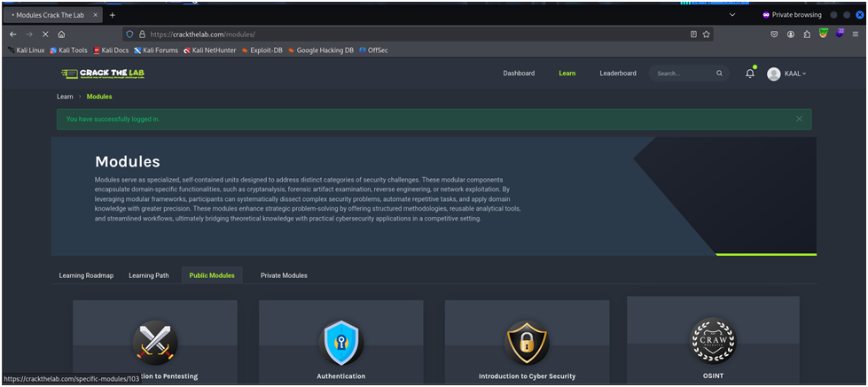
Task: Switch to Learning Roadmap tab
Action: coord(86,275)
